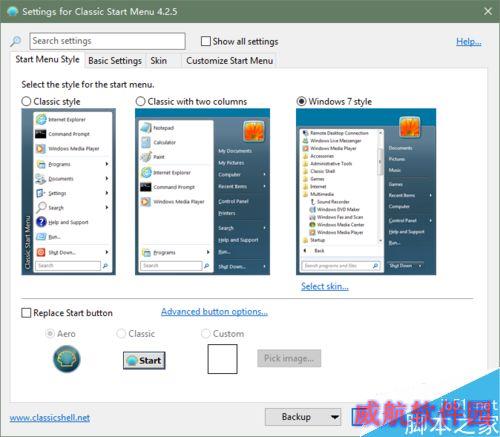
Task: Click the Aero shell start button image
Action: [x=67, y=359]
